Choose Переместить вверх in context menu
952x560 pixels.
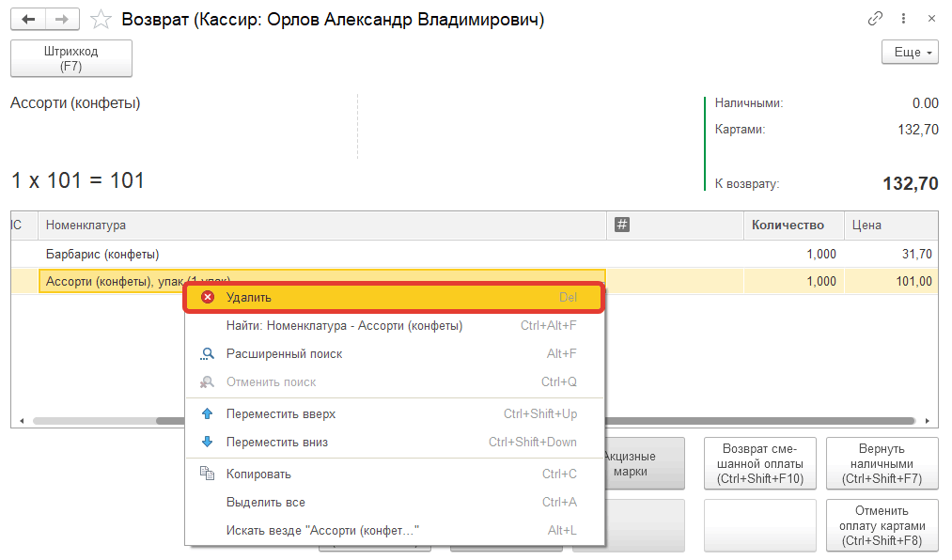(x=281, y=414)
